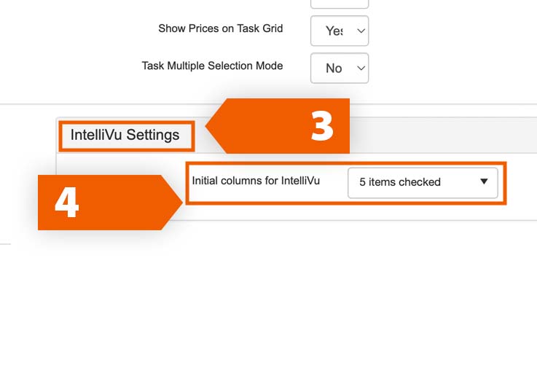
Task: Click the 'Yes' value in Show Prices
Action: click(x=333, y=31)
